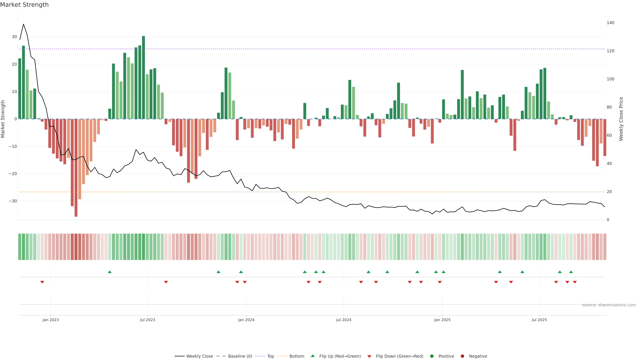Click the Jan 2023 x-axis label

pyautogui.click(x=50, y=320)
